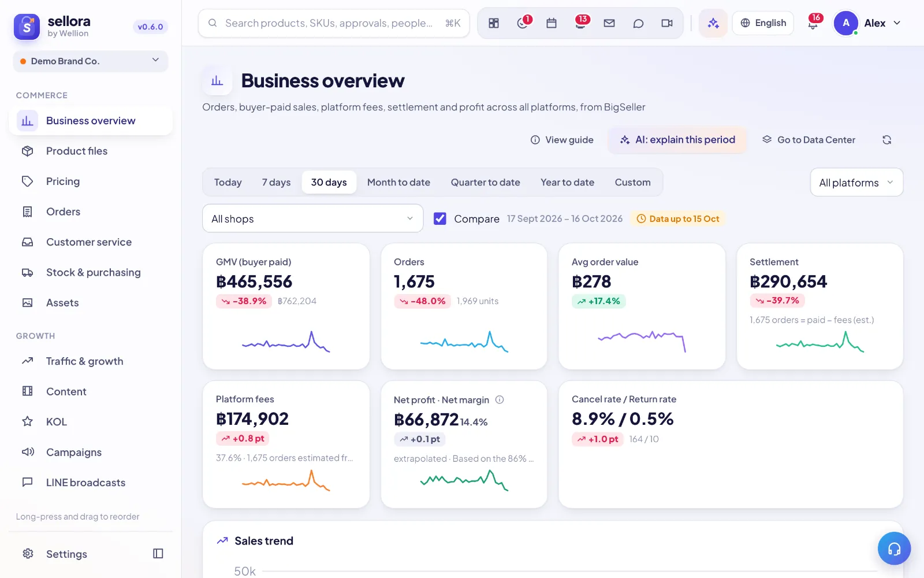Viewport: 924px width, 578px height.
Task: Click the Data up to 15 Oct badge
Action: [678, 218]
